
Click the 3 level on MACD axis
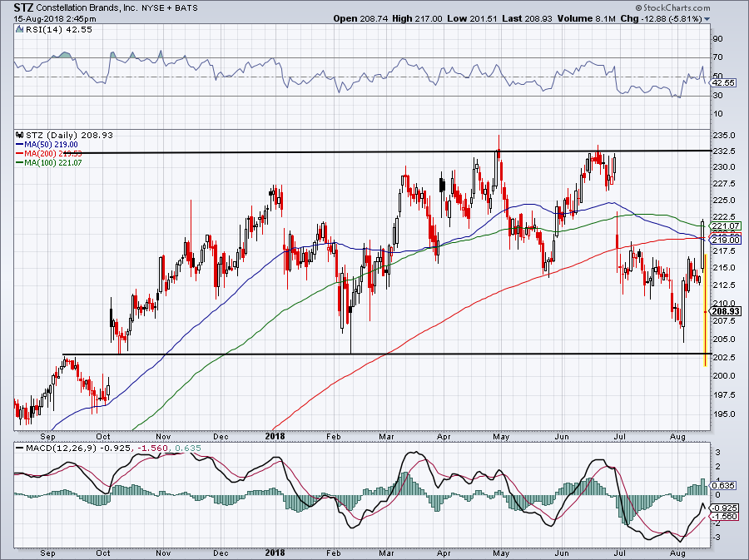pyautogui.click(x=717, y=452)
